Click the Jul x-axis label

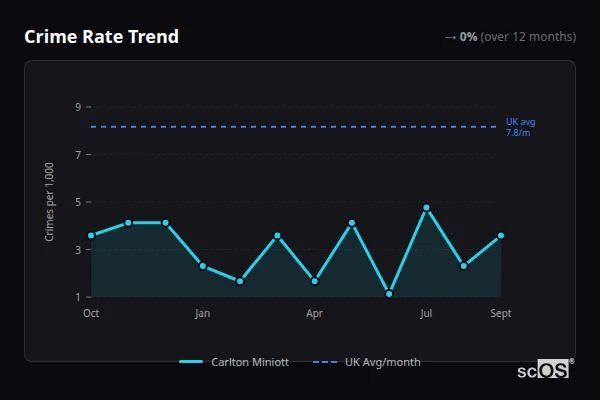[x=426, y=313]
